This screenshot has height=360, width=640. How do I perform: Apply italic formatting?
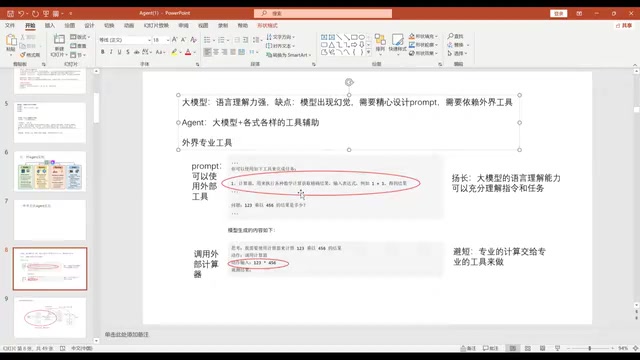pos(111,52)
